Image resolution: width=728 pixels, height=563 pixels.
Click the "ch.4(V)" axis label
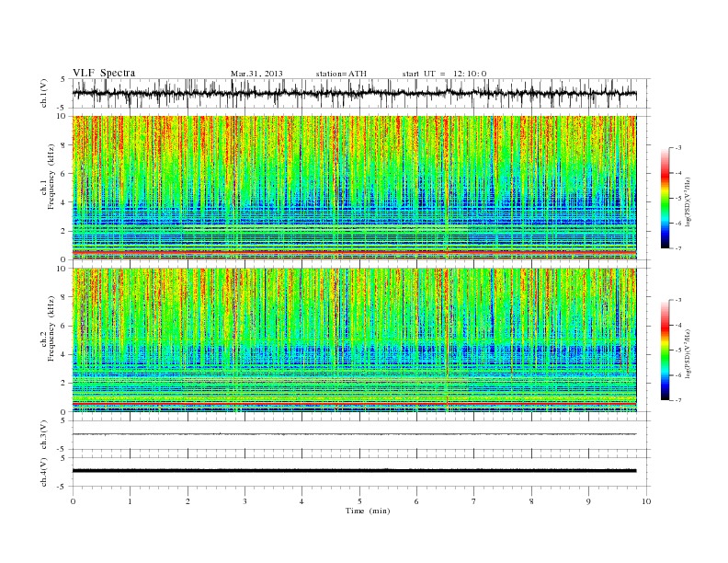coord(44,472)
